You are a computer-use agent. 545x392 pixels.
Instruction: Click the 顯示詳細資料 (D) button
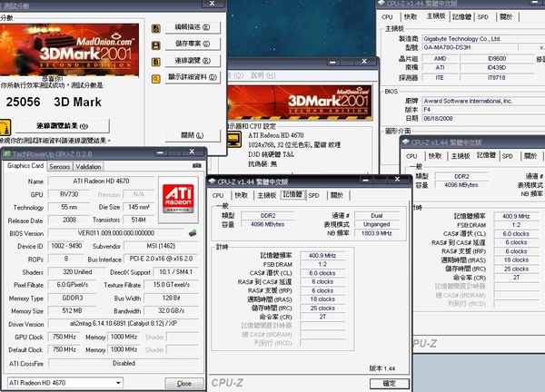[193, 77]
